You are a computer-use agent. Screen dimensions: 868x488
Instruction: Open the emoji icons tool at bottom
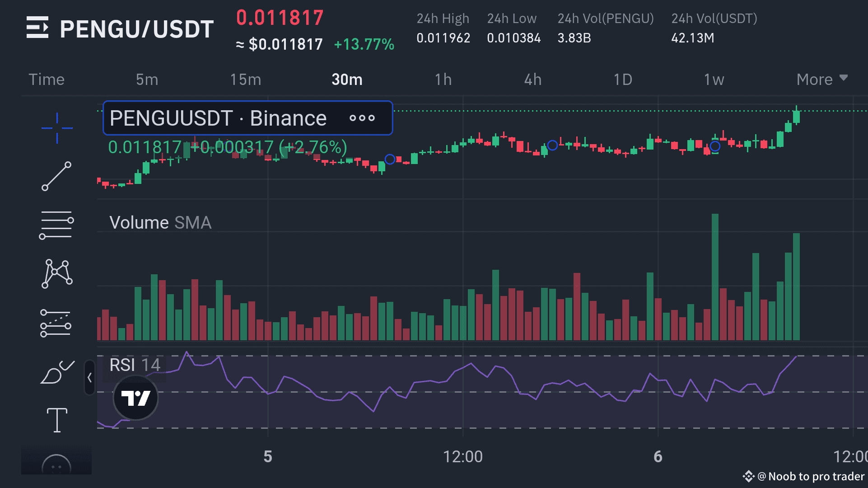pyautogui.click(x=56, y=465)
